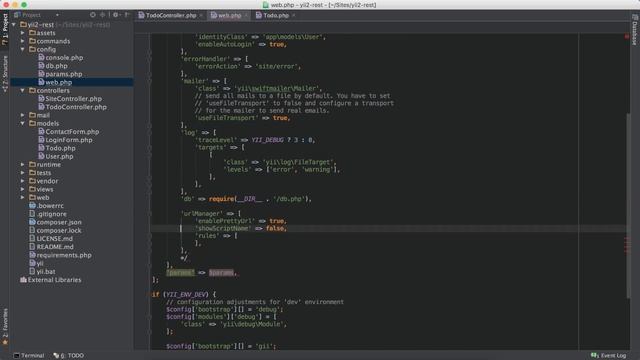The height and width of the screenshot is (360, 640).
Task: Expand the mail folder
Action: (23, 115)
